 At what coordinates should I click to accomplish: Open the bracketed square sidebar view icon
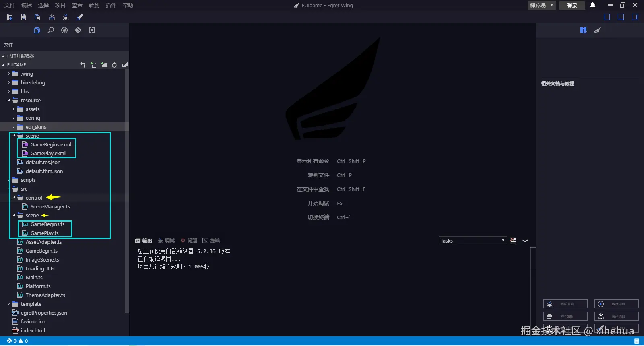click(92, 30)
